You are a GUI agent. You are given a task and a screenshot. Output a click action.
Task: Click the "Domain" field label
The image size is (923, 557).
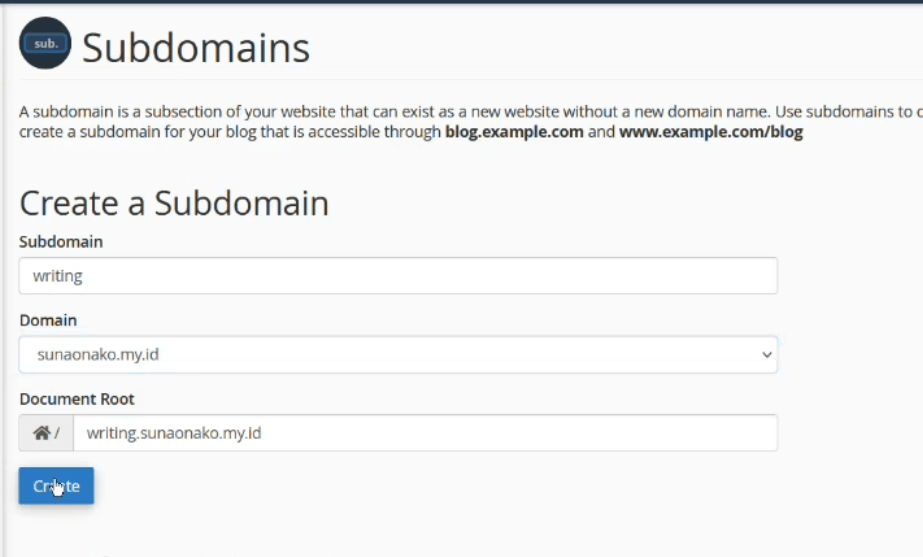coord(48,320)
